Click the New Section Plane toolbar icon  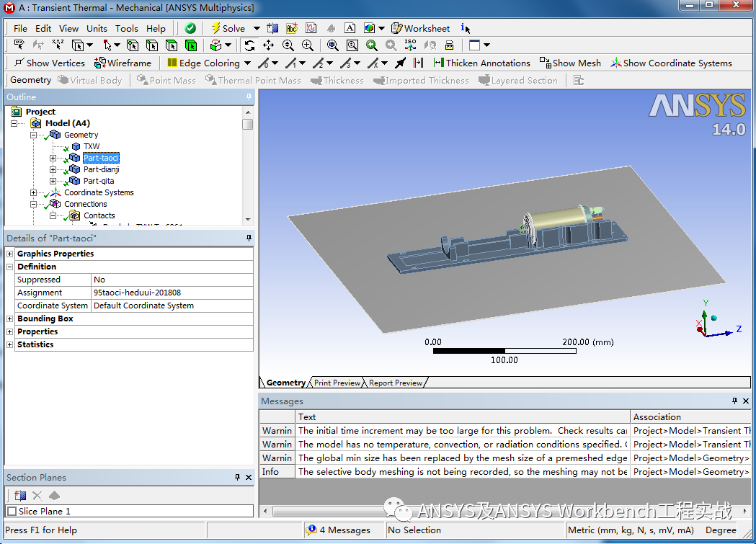click(272, 28)
